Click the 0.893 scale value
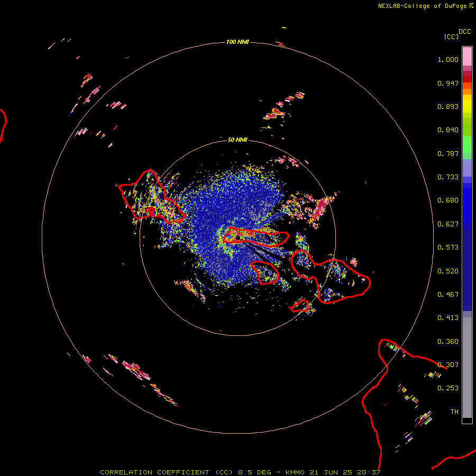 point(448,106)
